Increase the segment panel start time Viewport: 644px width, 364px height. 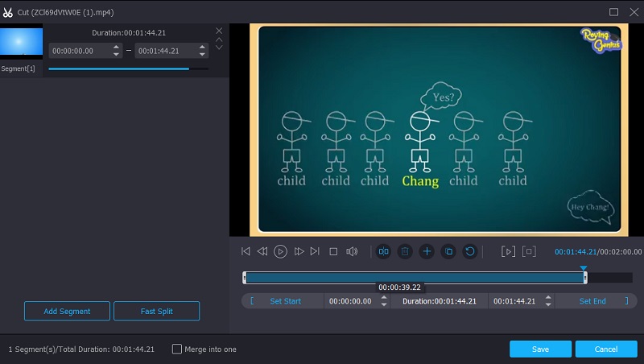(x=117, y=47)
